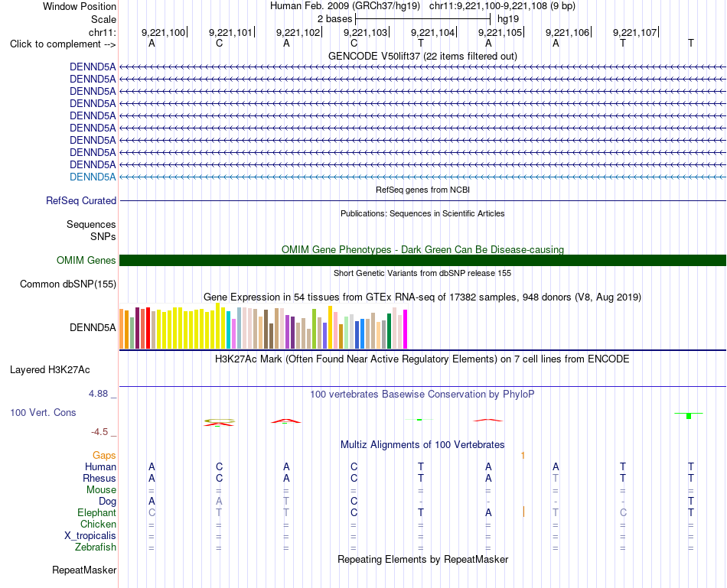Click 'Human Feb. 2009 (GRCh37/hg19)' assembly text
The height and width of the screenshot is (588, 727).
[x=345, y=6]
